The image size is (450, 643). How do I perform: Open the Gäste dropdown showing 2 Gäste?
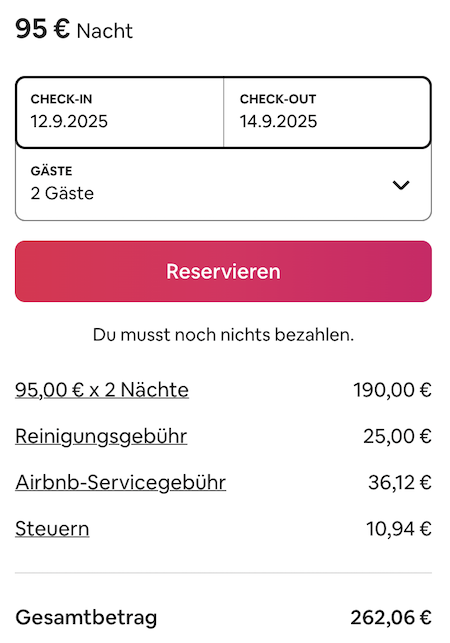[224, 184]
